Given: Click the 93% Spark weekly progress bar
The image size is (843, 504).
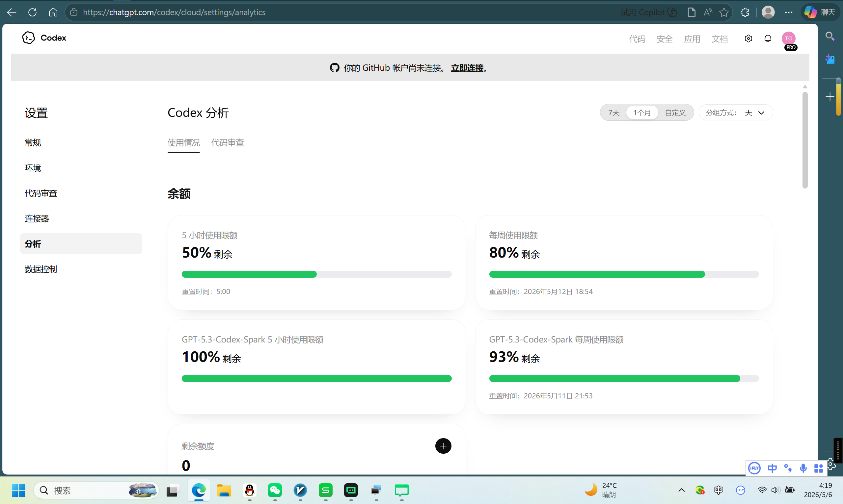Looking at the screenshot, I should 624,378.
